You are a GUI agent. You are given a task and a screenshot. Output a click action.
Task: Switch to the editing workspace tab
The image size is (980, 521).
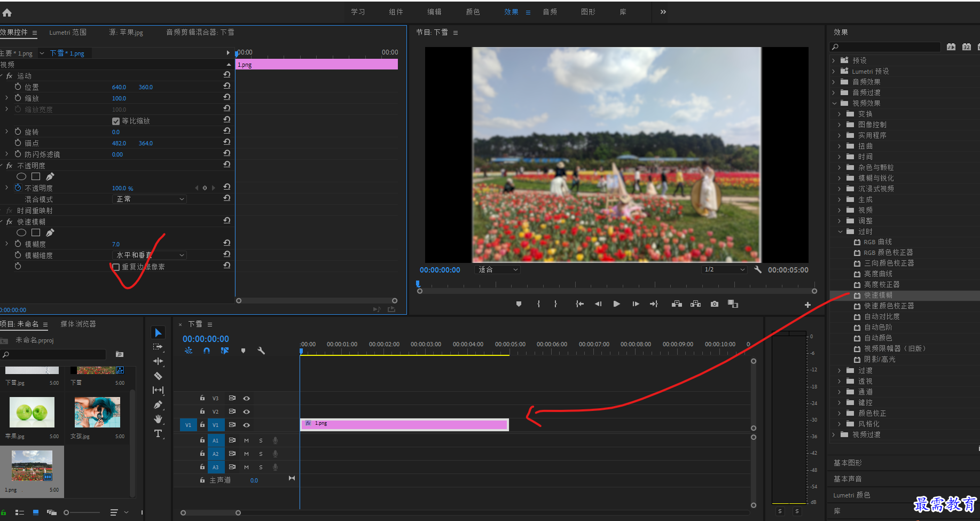[x=434, y=12]
